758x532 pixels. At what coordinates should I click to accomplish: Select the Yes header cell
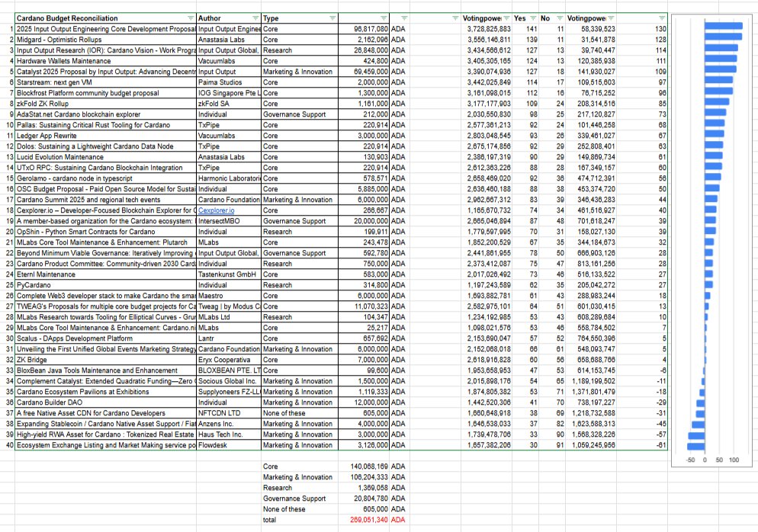525,18
